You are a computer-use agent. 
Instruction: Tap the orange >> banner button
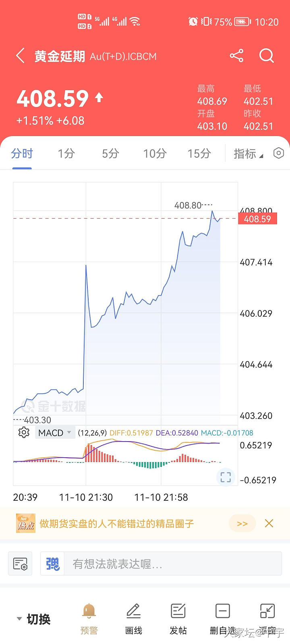tap(242, 523)
